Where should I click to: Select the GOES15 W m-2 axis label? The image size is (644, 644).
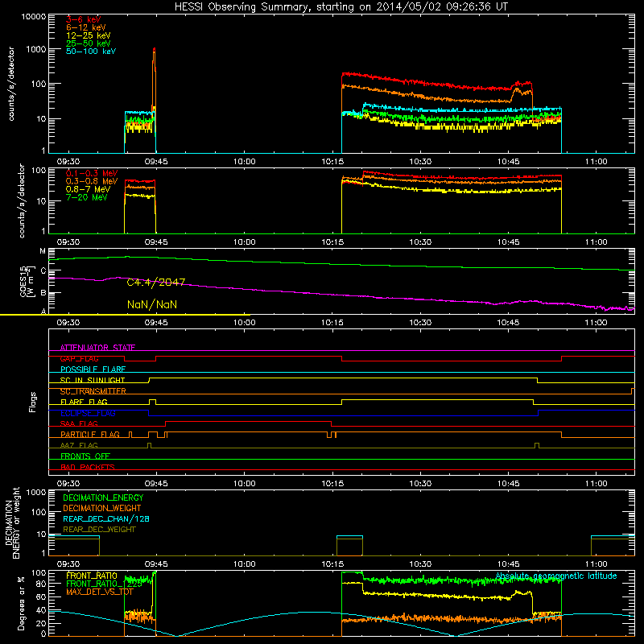[27, 281]
